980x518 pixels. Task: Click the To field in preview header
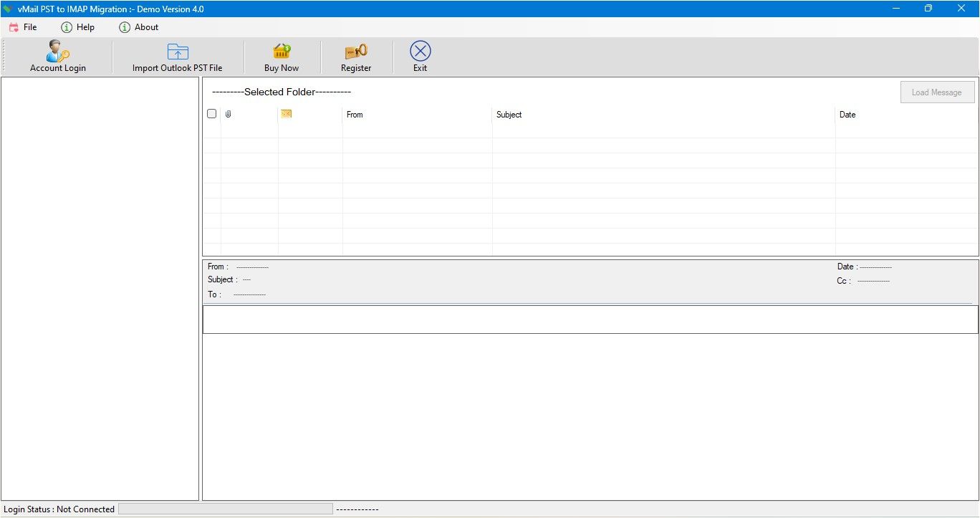236,294
